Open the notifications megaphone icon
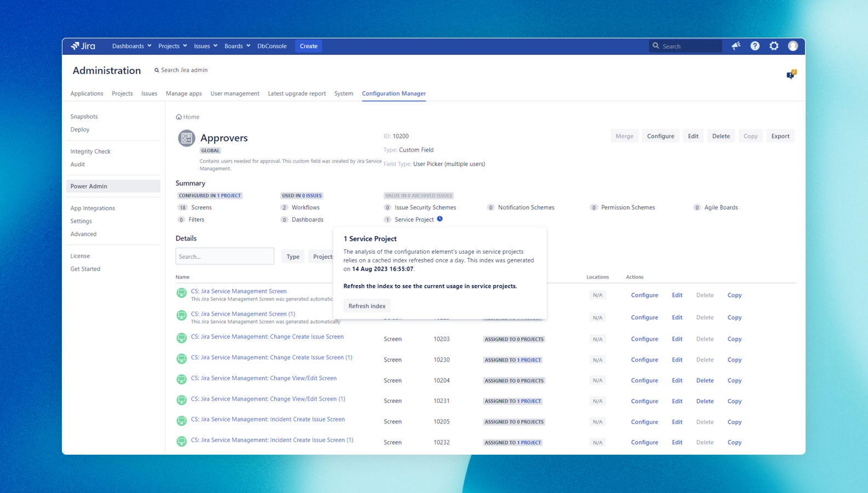868x493 pixels. click(736, 46)
